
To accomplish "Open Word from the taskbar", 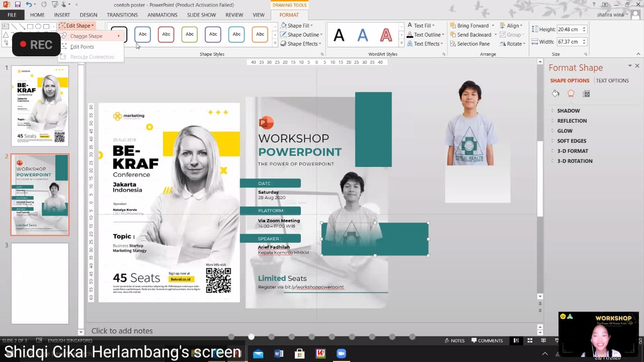I will click(x=279, y=353).
